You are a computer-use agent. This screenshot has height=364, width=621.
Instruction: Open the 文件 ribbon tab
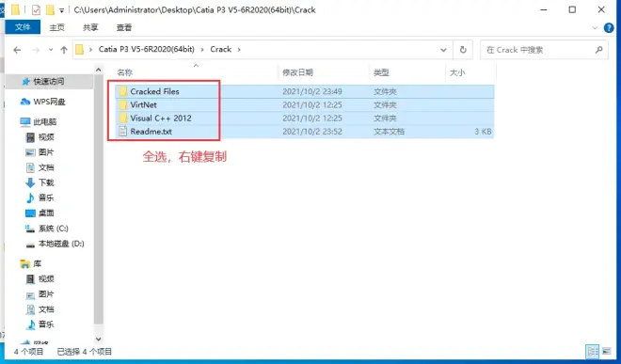tap(23, 27)
